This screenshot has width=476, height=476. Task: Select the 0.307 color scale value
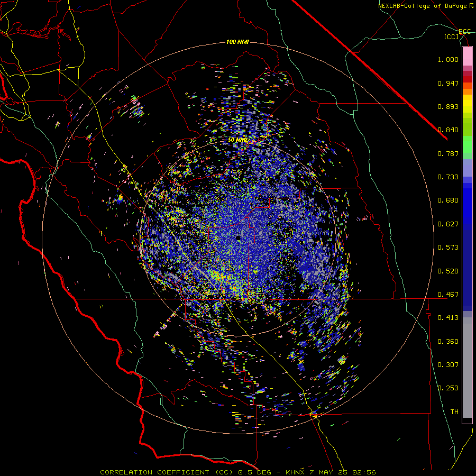448,365
